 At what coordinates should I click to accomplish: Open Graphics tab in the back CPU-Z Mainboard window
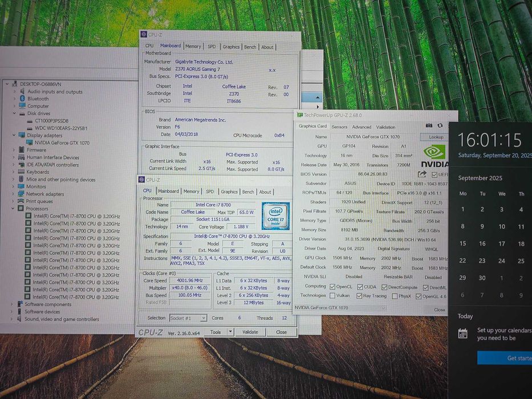click(x=231, y=47)
